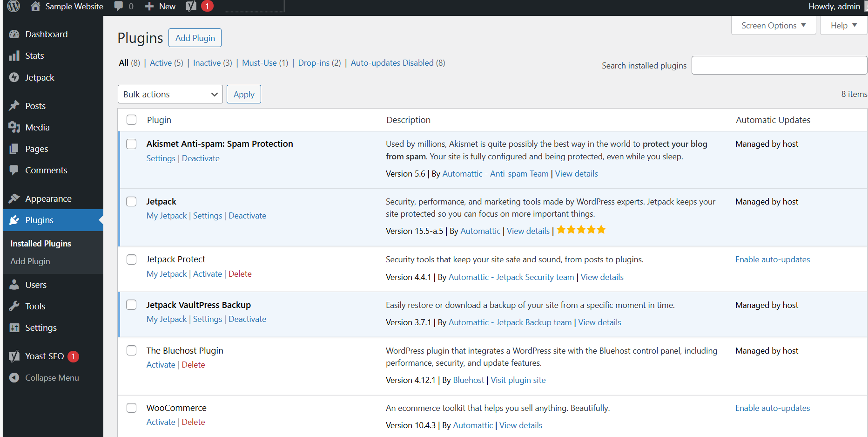Click the WordPress logo in the admin bar
868x437 pixels.
tap(13, 6)
